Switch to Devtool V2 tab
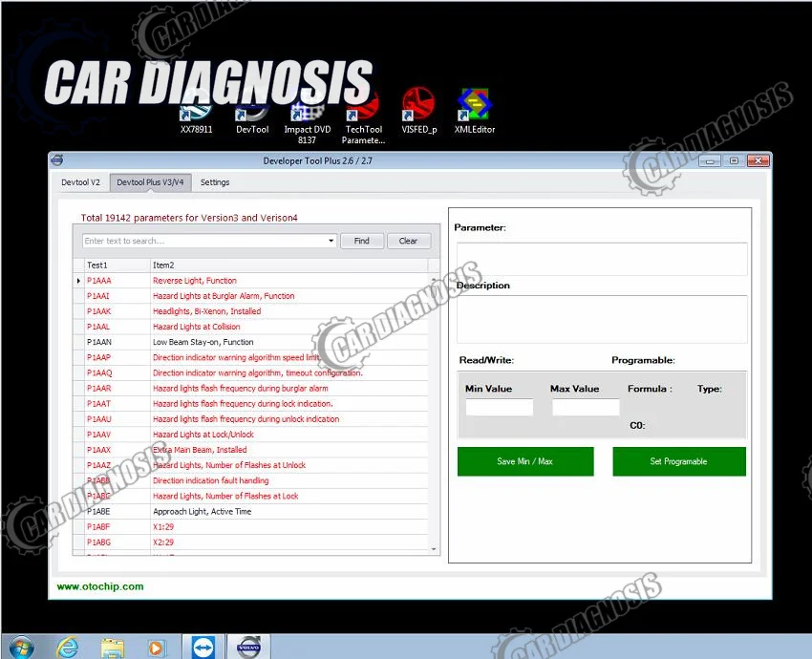This screenshot has width=812, height=659. [80, 182]
